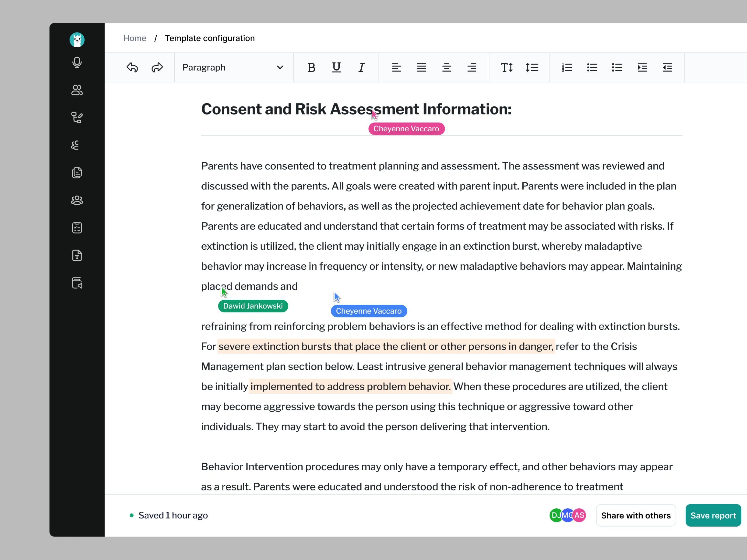The height and width of the screenshot is (560, 747).
Task: Click the AS collaborator avatar
Action: (579, 515)
